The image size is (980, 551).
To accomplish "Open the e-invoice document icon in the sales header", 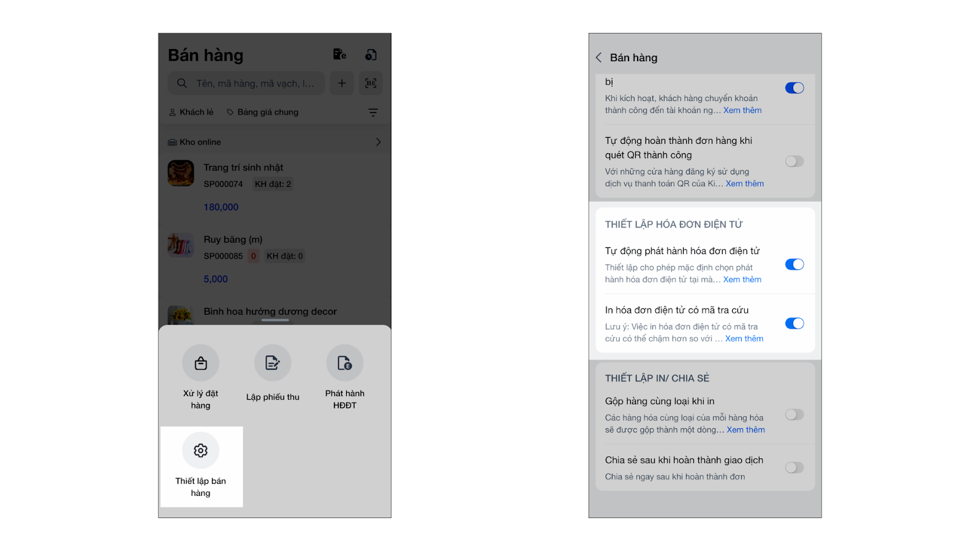I will click(339, 54).
